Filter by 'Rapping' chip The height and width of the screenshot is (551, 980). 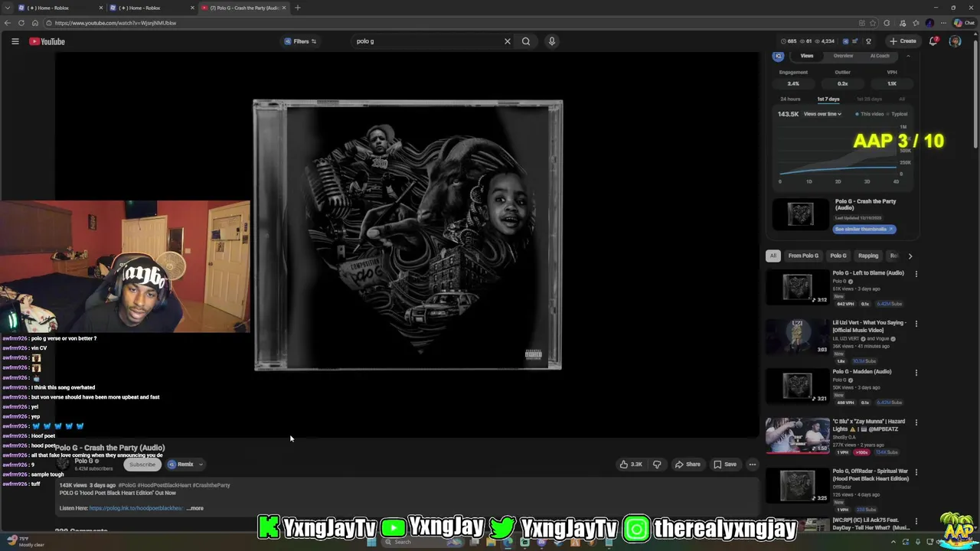[x=868, y=256]
